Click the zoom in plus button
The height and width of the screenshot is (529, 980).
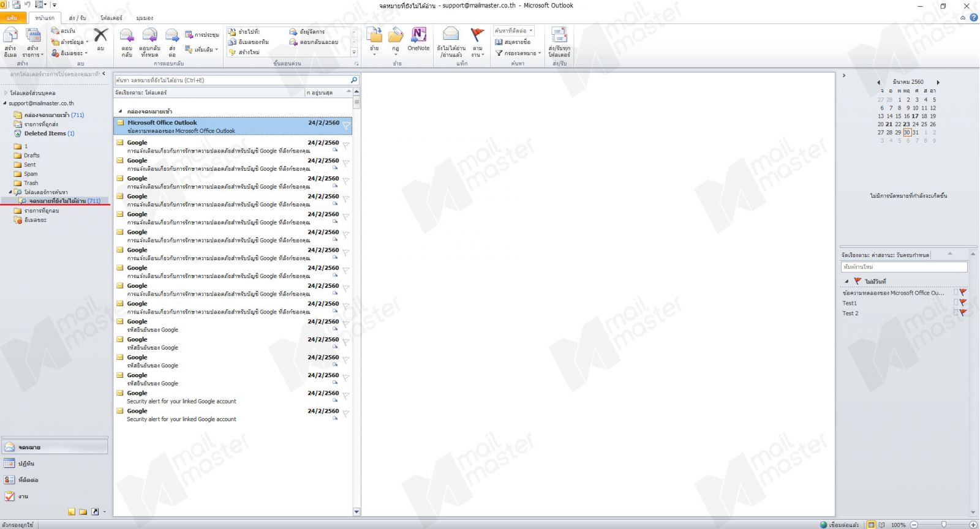(x=973, y=525)
